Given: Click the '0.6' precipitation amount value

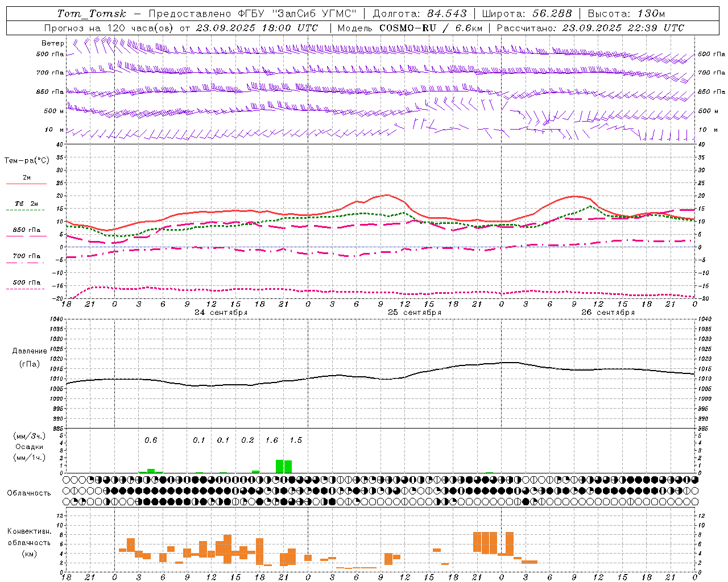Looking at the screenshot, I should (x=151, y=440).
